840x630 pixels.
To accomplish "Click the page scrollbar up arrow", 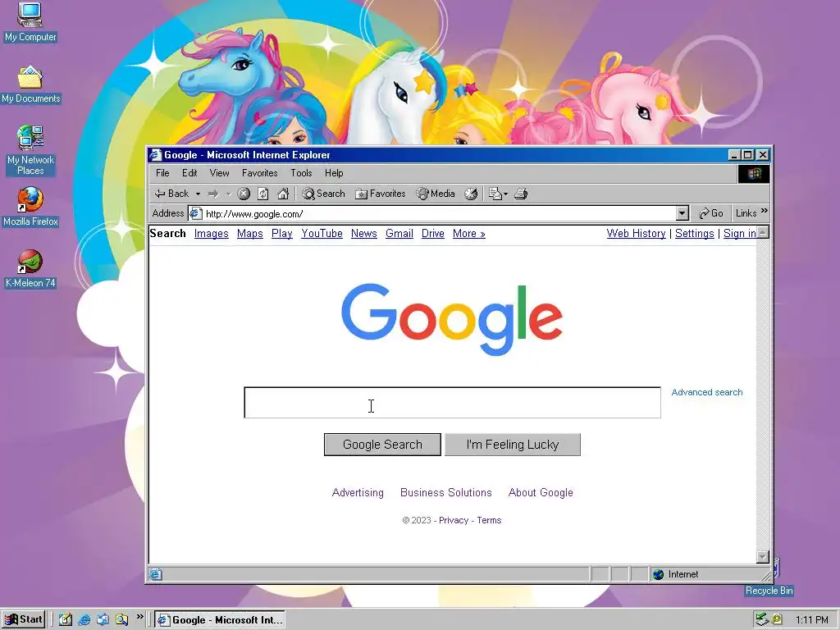I will 763,232.
